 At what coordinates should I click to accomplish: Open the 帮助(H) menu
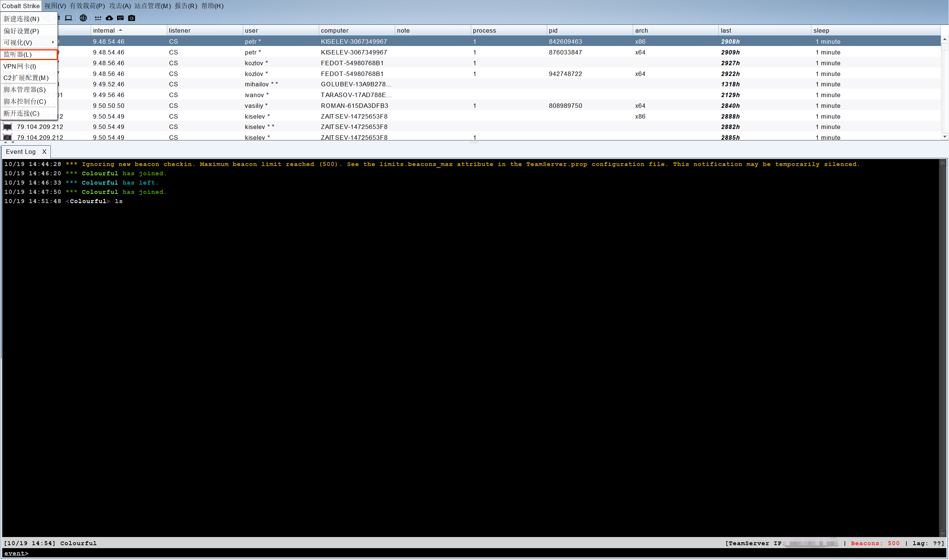point(212,6)
